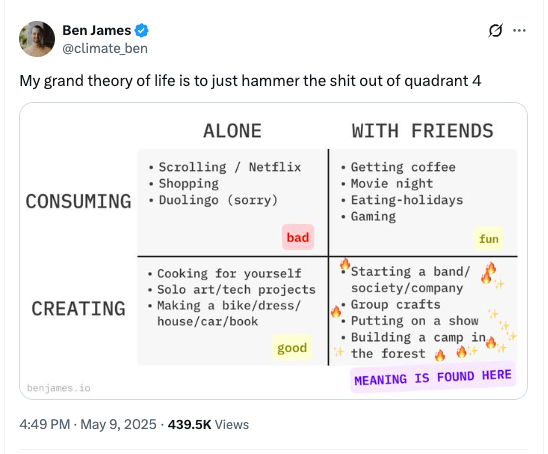The image size is (548, 454).
Task: Click the 439.5K Views count
Action: pyautogui.click(x=208, y=424)
